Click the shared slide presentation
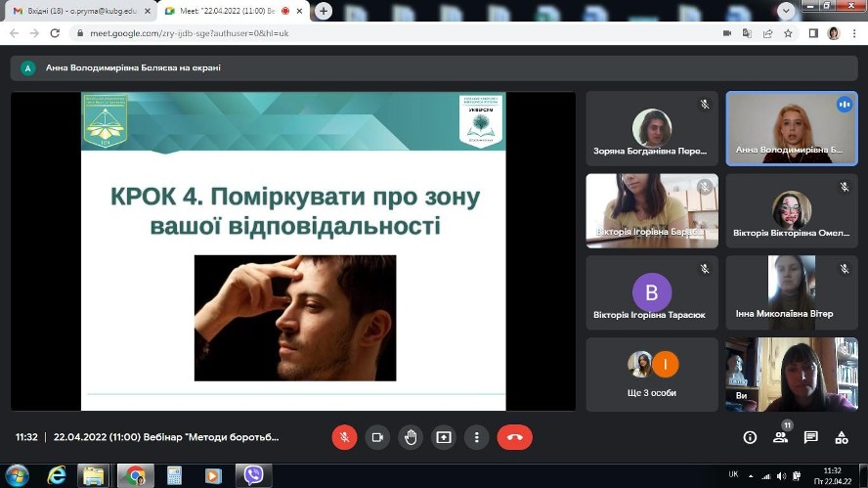Screen dimensions: 868x488 point(293,251)
